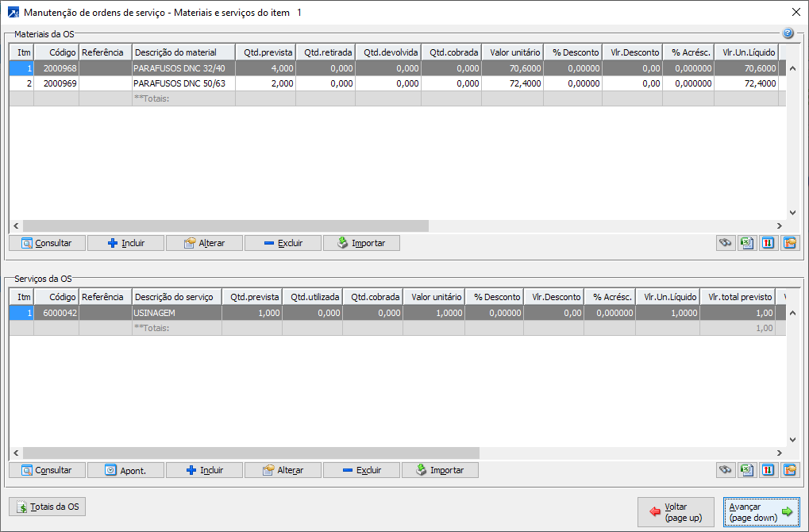Image resolution: width=809 pixels, height=532 pixels.
Task: Click Consultar button under Serviços da OS
Action: (x=48, y=470)
